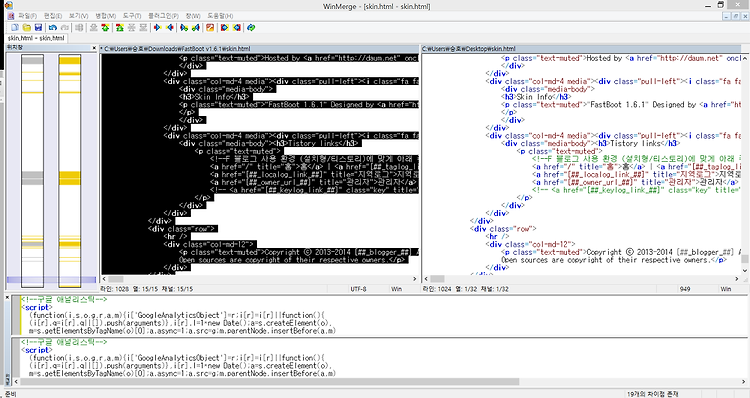750x398 pixels.
Task: Open the 도구(T) menu
Action: point(132,16)
